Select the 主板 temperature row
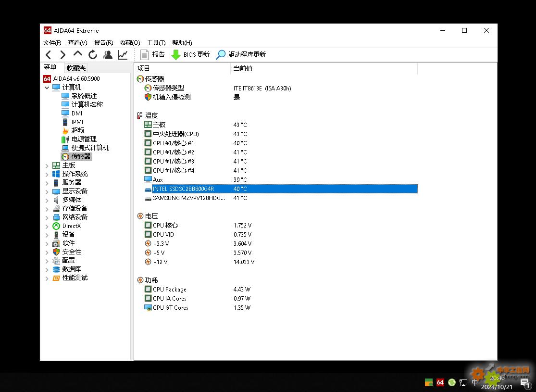Screen dimensions: 536x392 (x=281, y=125)
